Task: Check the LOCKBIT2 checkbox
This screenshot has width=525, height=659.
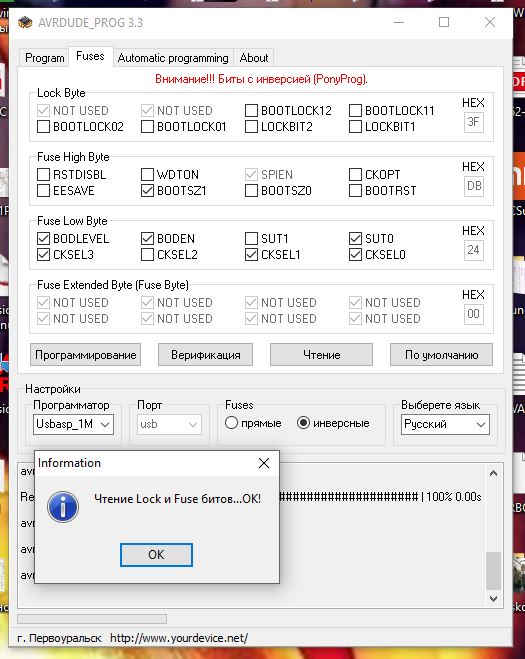Action: [x=251, y=127]
